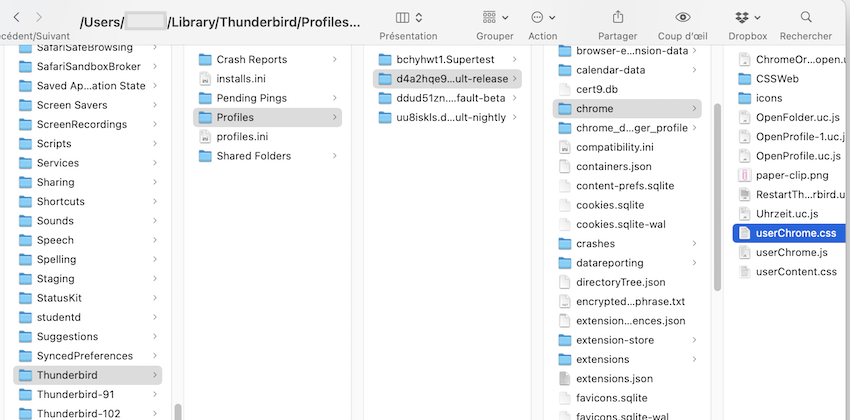
Task: Go forward with the Suivant arrow
Action: (x=38, y=17)
